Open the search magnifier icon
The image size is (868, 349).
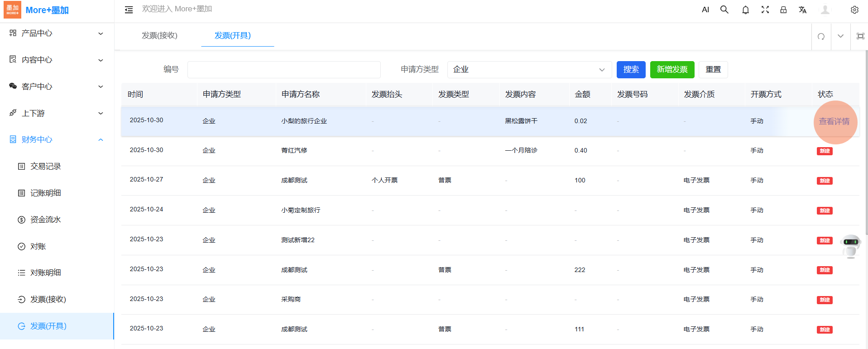[x=724, y=10]
